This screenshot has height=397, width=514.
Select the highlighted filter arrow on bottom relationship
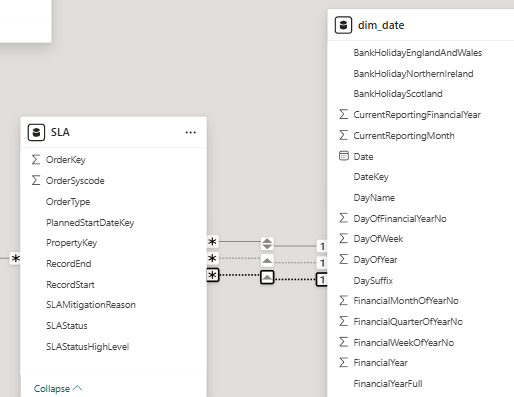coord(267,277)
